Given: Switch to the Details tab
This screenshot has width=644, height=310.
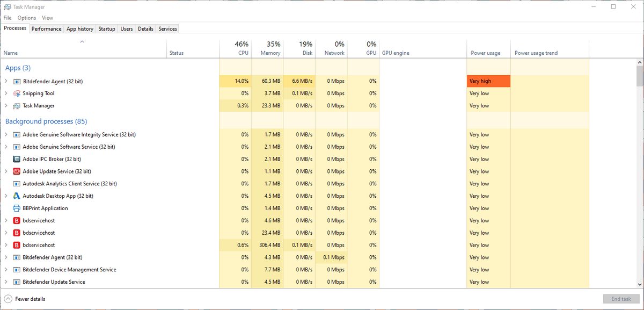Looking at the screenshot, I should [145, 29].
